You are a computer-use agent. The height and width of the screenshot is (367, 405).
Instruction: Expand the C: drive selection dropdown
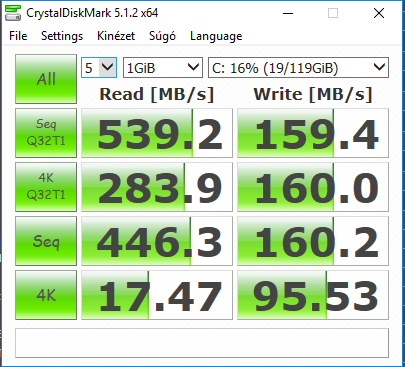(298, 68)
